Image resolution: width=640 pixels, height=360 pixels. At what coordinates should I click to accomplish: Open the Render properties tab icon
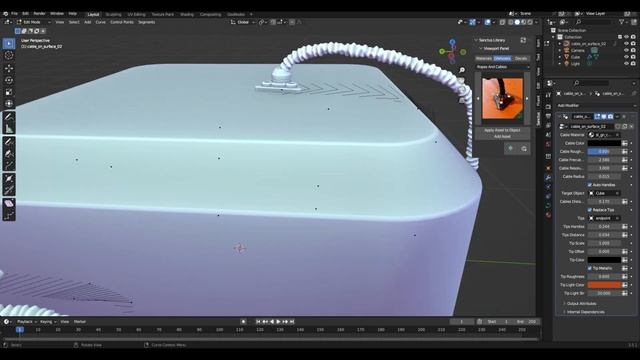coord(548,106)
